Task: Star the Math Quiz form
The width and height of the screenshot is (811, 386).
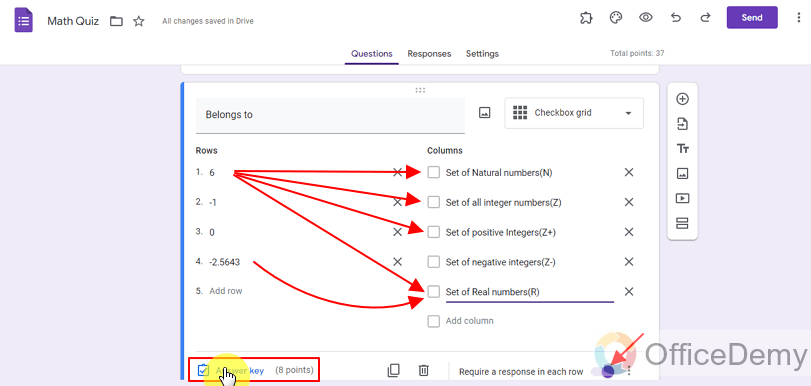Action: (x=139, y=21)
